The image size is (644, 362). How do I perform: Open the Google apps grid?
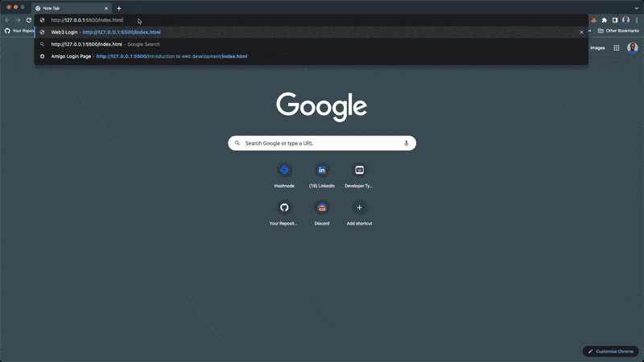click(x=617, y=47)
